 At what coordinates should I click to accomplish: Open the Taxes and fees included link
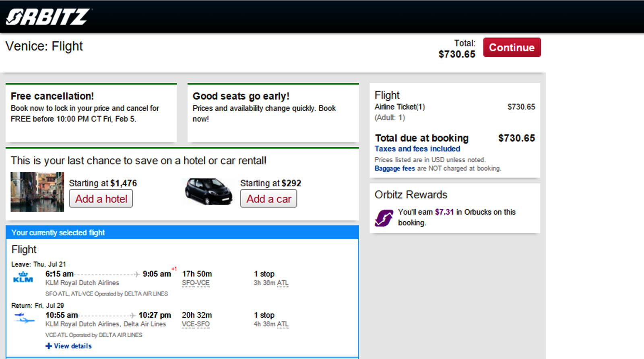tap(417, 149)
